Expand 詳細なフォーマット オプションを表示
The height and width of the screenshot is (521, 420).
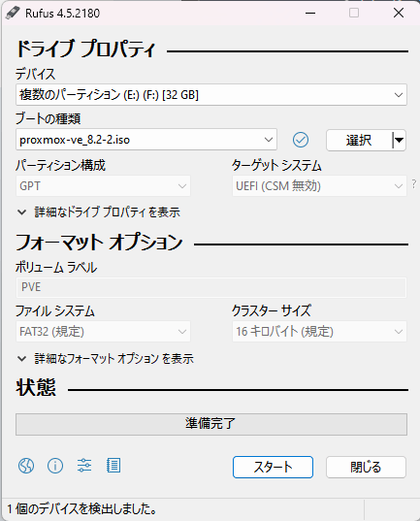coord(106,359)
